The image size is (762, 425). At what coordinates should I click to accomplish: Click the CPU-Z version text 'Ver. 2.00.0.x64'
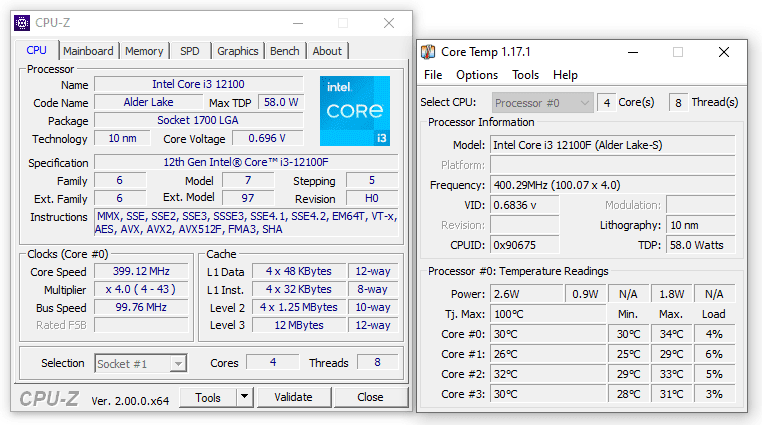click(x=130, y=401)
